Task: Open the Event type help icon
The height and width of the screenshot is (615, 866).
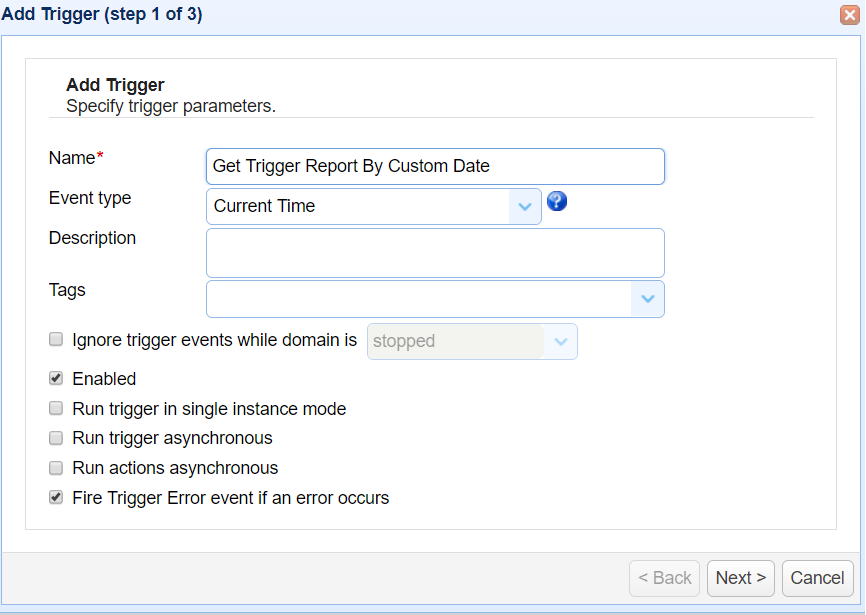Action: click(x=557, y=201)
